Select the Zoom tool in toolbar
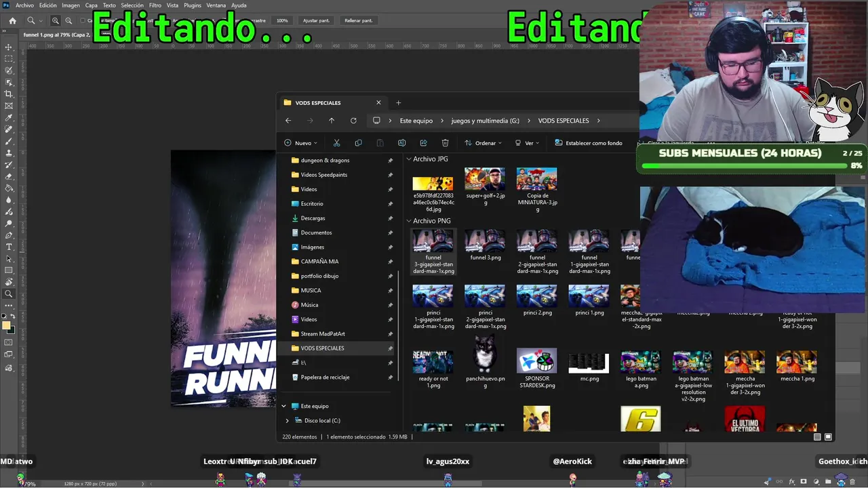This screenshot has height=488, width=868. (9, 294)
